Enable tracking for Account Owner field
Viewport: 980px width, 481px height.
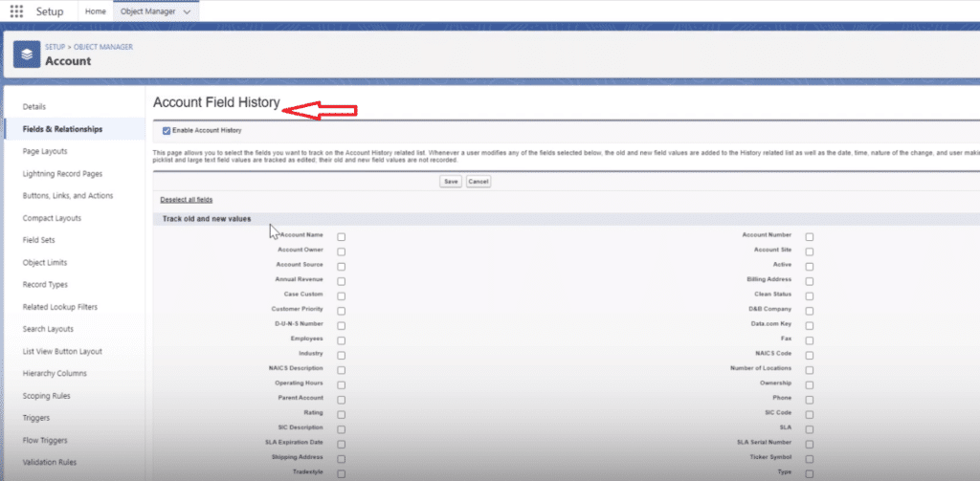pyautogui.click(x=342, y=251)
